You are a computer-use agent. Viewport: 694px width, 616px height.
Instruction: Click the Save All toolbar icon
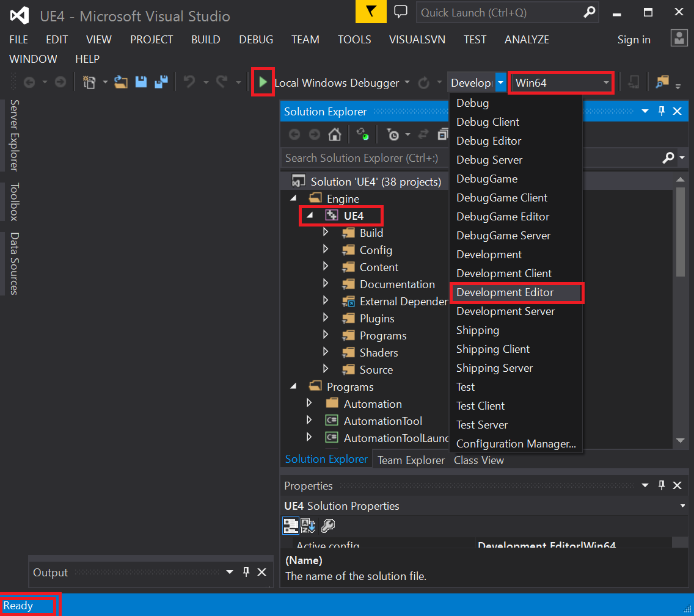(161, 82)
